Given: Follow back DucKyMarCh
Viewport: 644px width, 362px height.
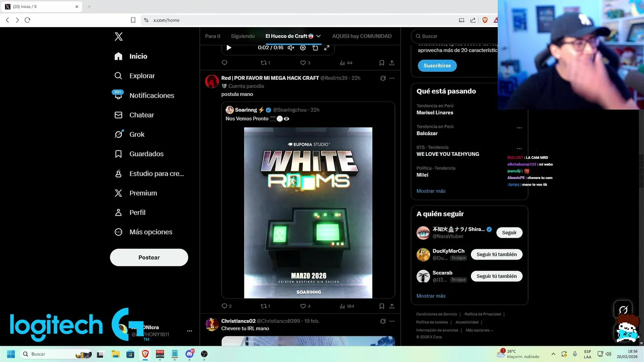Looking at the screenshot, I should pos(497,254).
